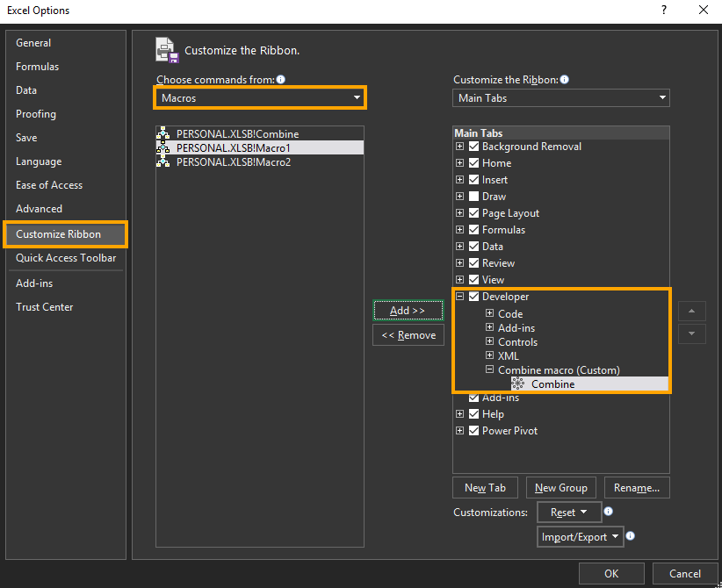Expand the Code group under Developer
The height and width of the screenshot is (588, 722).
(489, 313)
